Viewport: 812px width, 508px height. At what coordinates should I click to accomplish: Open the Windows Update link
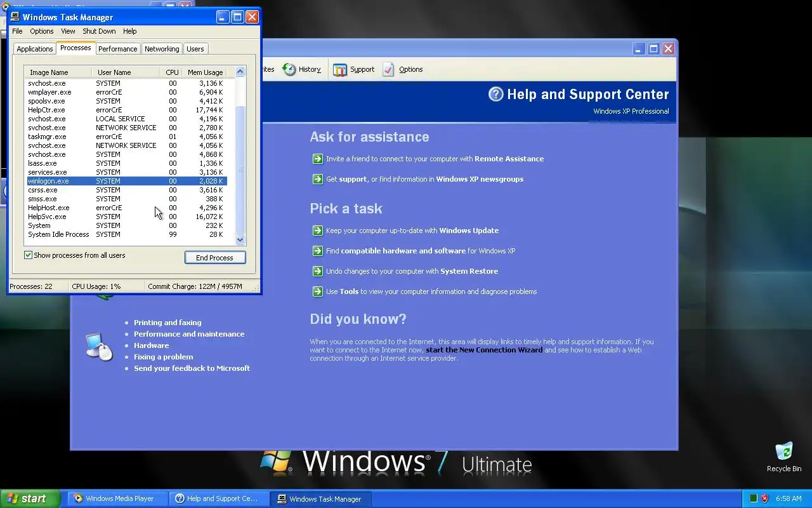[x=469, y=231]
